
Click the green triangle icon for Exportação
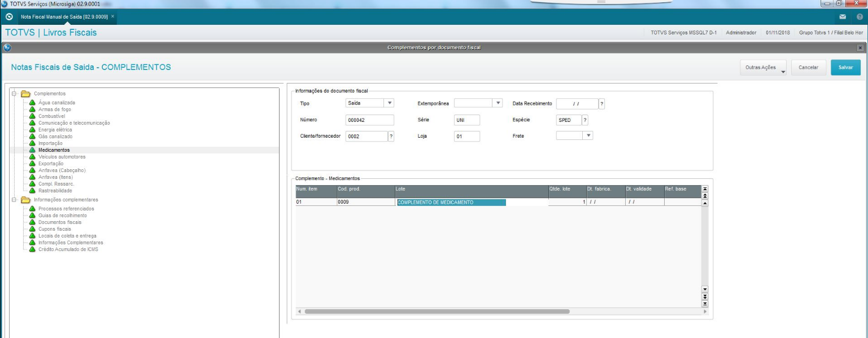click(32, 164)
